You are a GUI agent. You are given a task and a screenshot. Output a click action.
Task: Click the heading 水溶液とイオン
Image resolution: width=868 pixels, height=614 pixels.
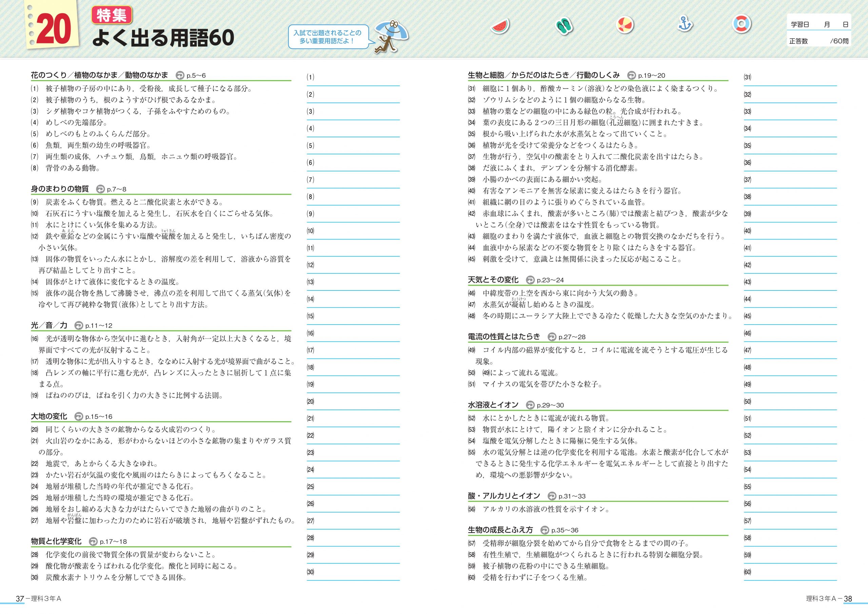click(493, 405)
